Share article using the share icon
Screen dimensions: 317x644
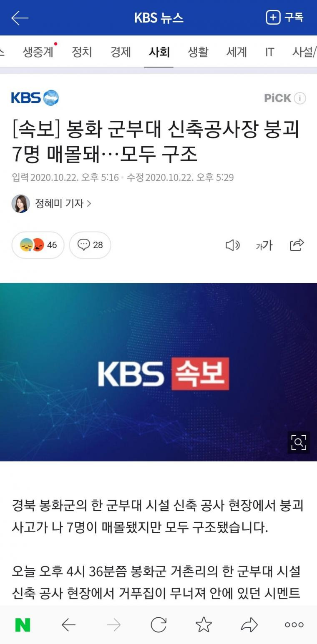297,245
